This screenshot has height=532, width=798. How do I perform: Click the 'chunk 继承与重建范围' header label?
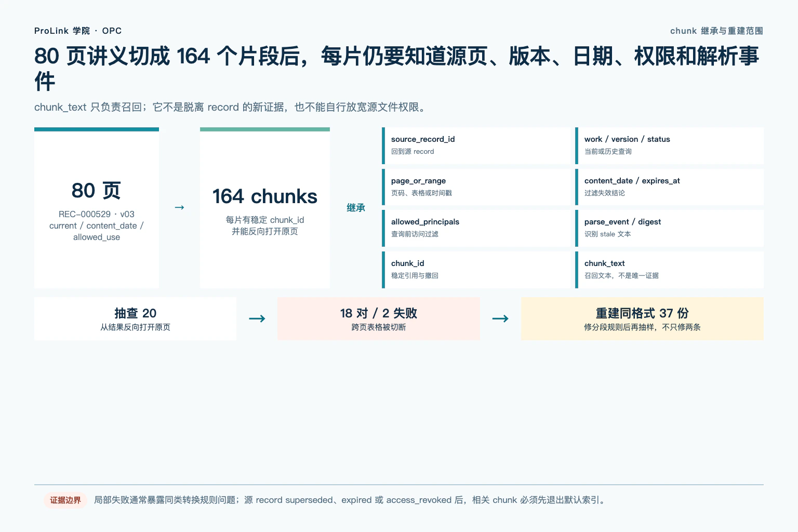[x=716, y=31]
